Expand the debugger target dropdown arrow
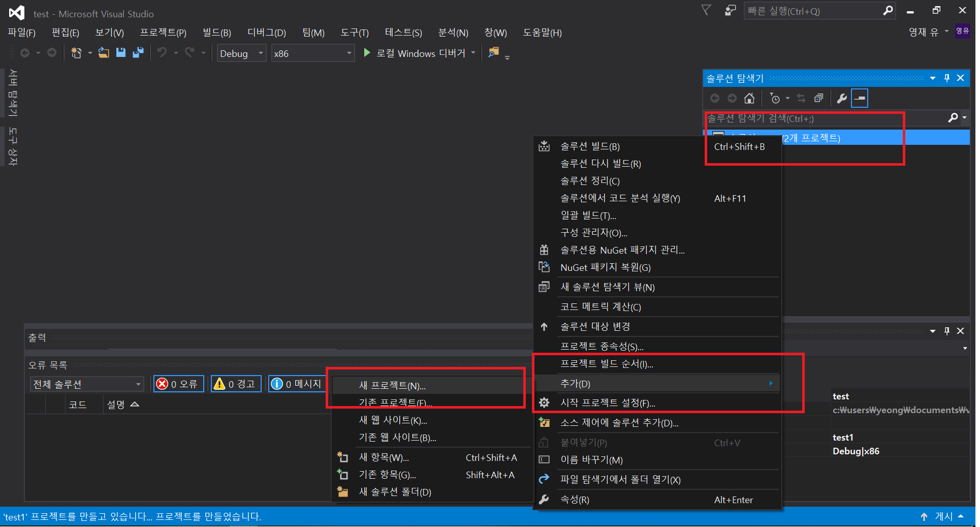Screen dimensions: 980x527 pos(473,53)
